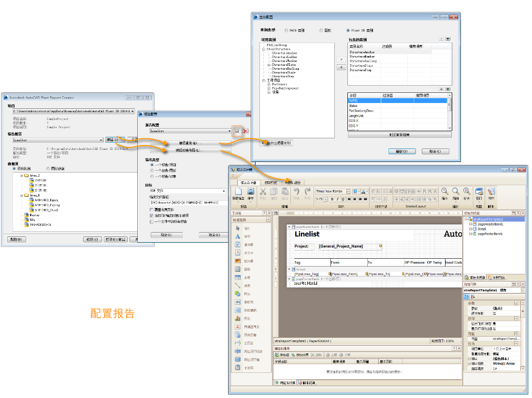Select the Check Box control in toolbox
Image resolution: width=532 pixels, height=398 pixels.
[238, 245]
